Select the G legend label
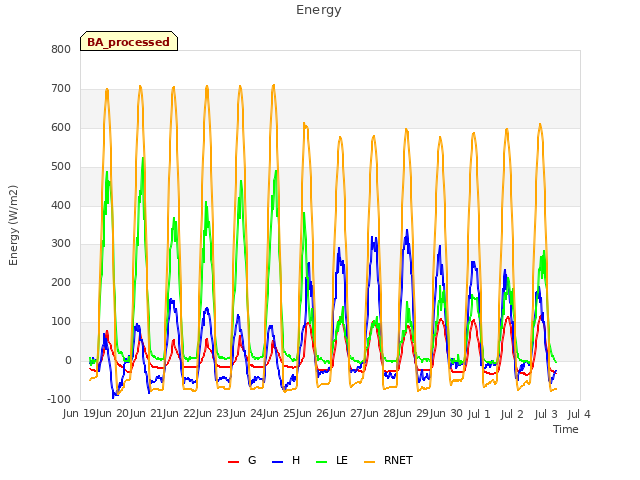This screenshot has height=480, width=640. [x=252, y=460]
